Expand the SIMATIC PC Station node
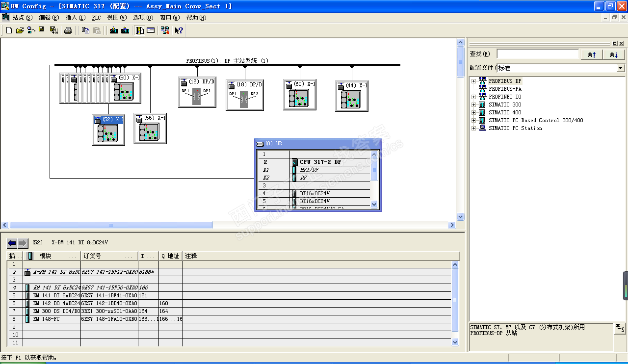 473,128
